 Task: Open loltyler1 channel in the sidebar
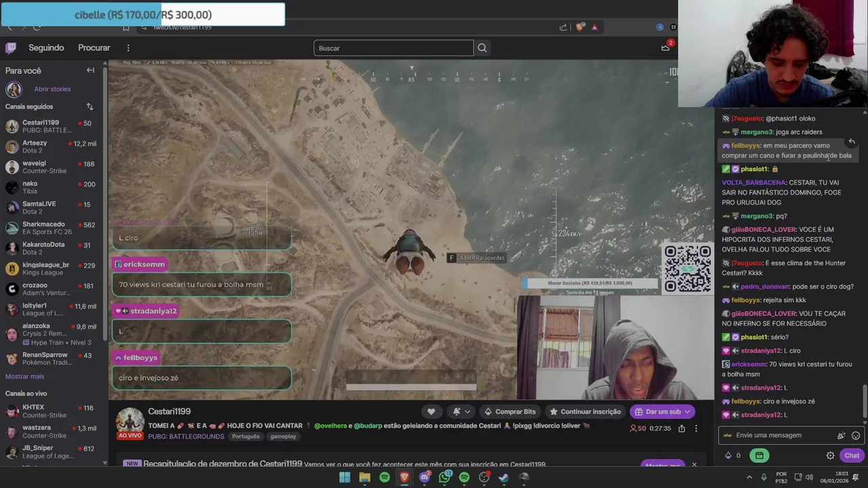click(51, 309)
